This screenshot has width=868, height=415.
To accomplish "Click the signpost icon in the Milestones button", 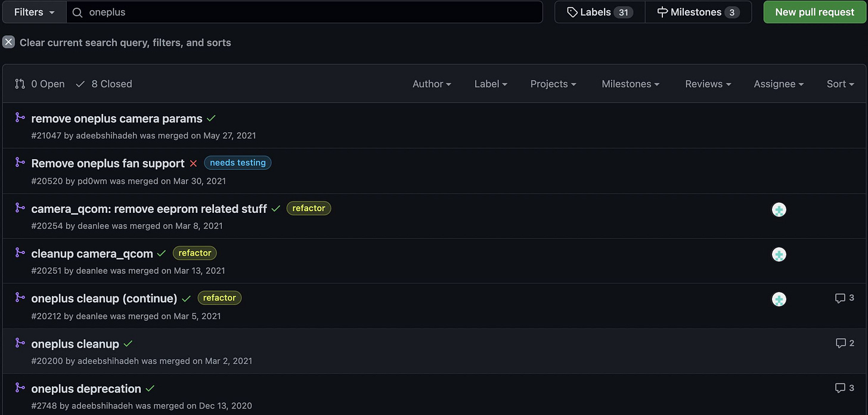I will [662, 12].
